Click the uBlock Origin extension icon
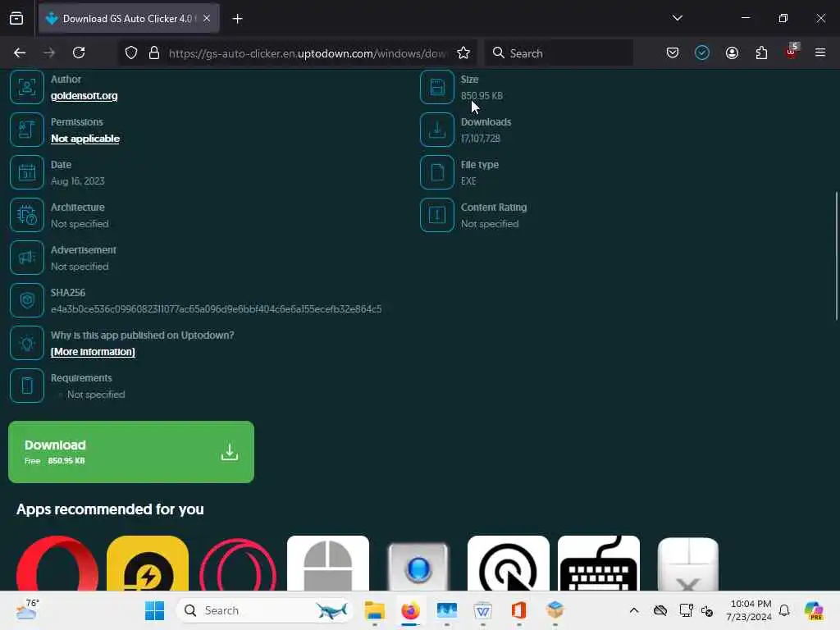The image size is (840, 630). coord(792,52)
